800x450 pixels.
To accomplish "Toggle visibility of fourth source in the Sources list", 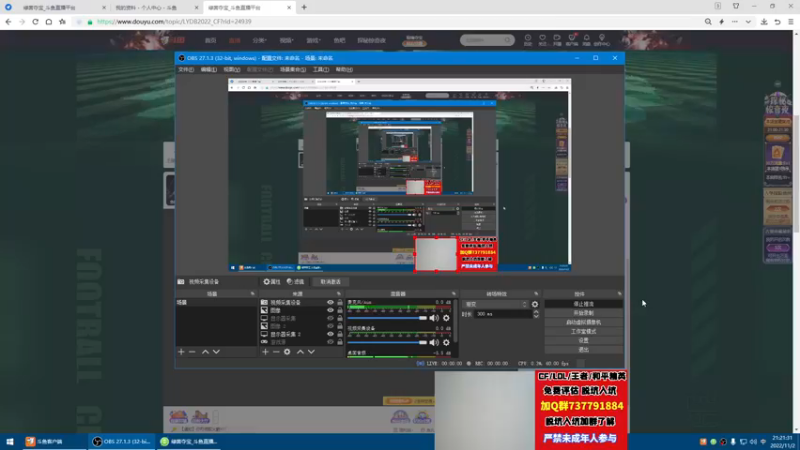I will 330,326.
